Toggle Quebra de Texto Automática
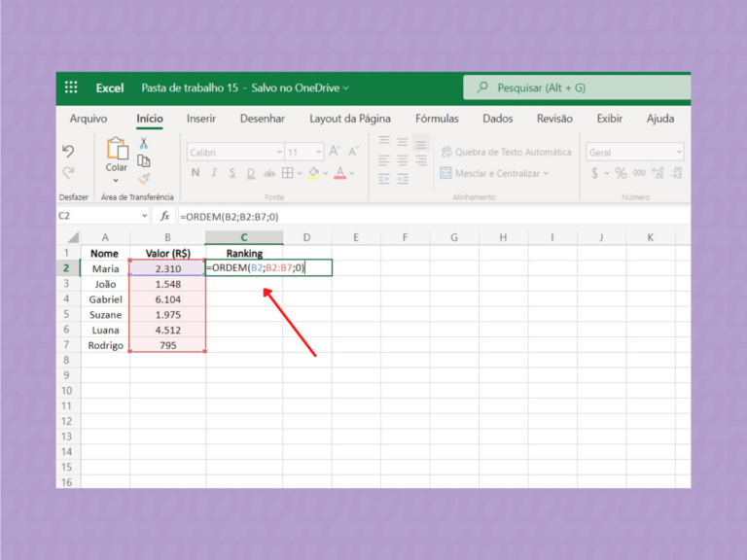 coord(506,152)
